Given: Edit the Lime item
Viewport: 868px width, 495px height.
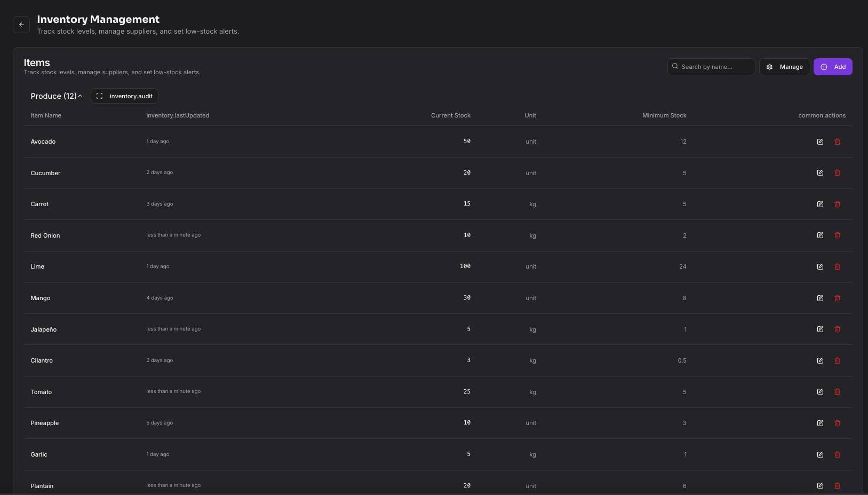Looking at the screenshot, I should tap(820, 266).
